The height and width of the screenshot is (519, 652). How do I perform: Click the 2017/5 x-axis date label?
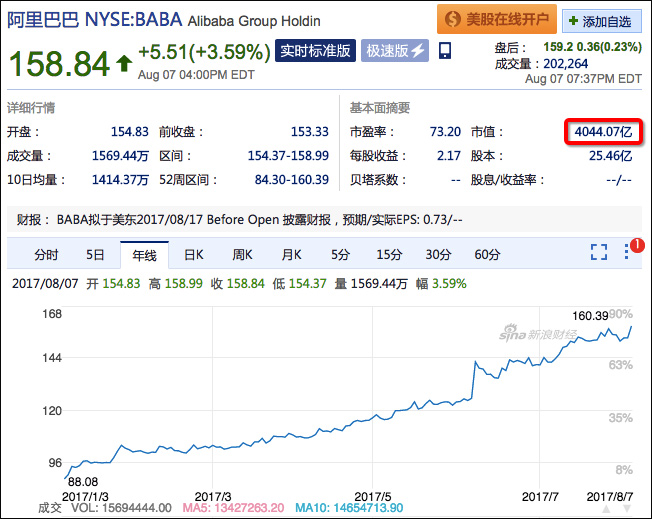[x=373, y=497]
